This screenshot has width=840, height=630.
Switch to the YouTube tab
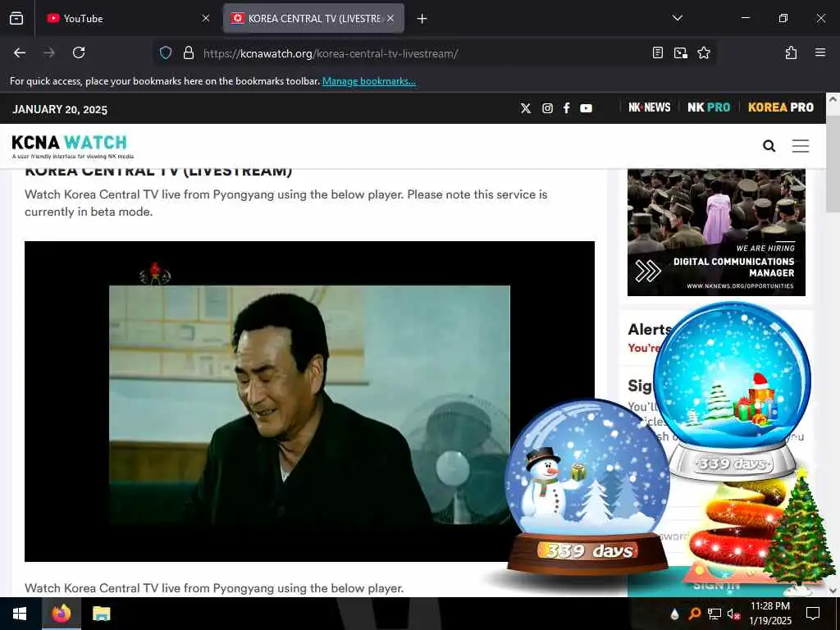coord(127,18)
